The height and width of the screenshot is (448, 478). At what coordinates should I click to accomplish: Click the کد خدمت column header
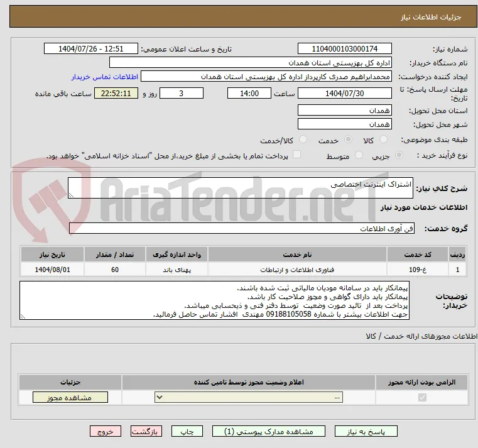coord(418,254)
